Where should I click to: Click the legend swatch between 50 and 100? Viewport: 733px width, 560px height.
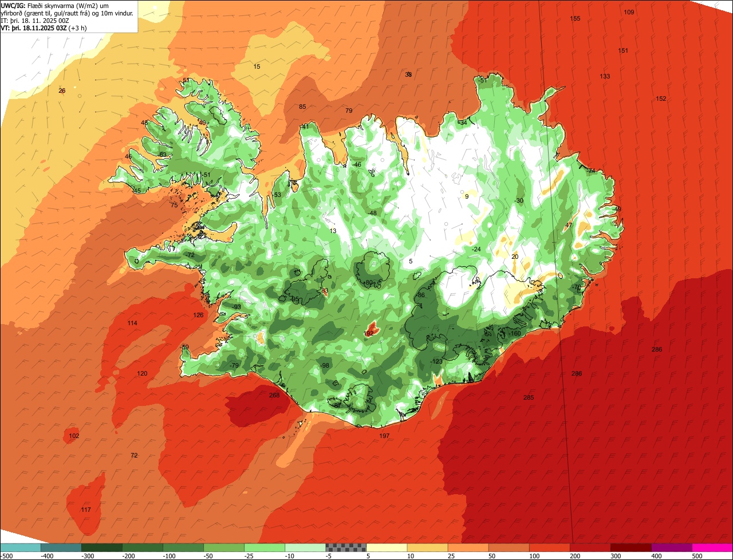tap(509, 547)
